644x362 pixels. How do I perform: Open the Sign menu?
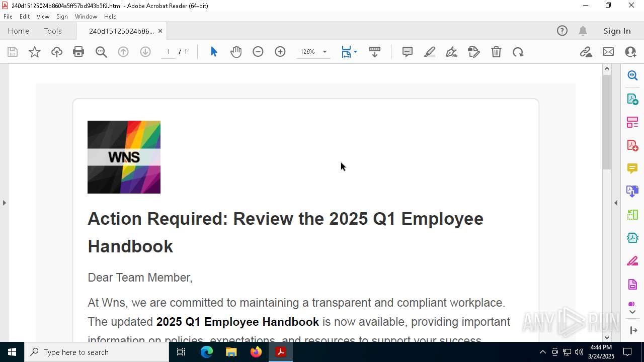pos(62,17)
